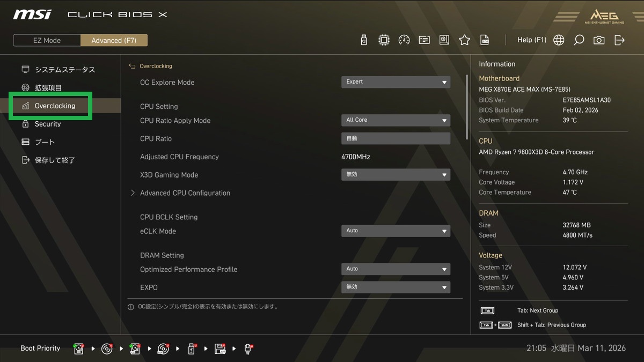This screenshot has width=644, height=362.
Task: Open the OC Explore Mode dropdown
Action: pyautogui.click(x=396, y=82)
